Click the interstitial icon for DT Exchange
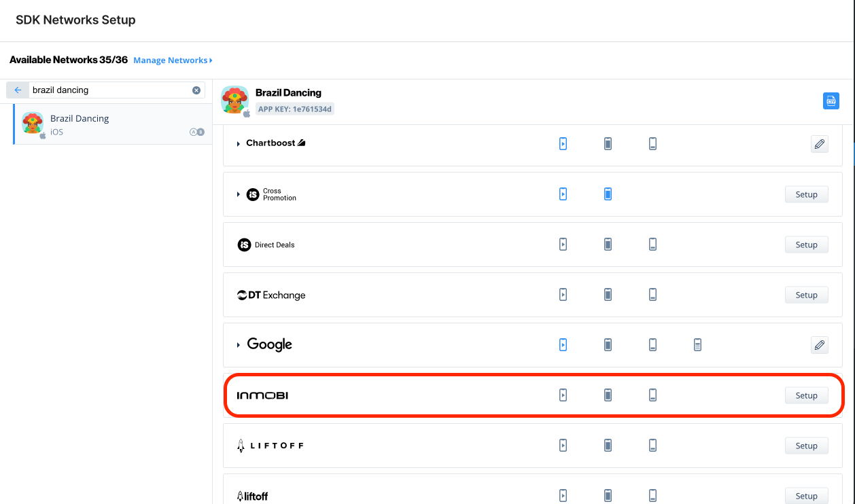Image resolution: width=855 pixels, height=504 pixels. coord(608,295)
